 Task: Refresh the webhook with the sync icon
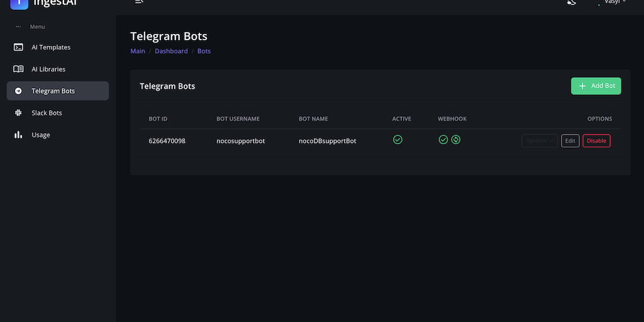click(456, 140)
